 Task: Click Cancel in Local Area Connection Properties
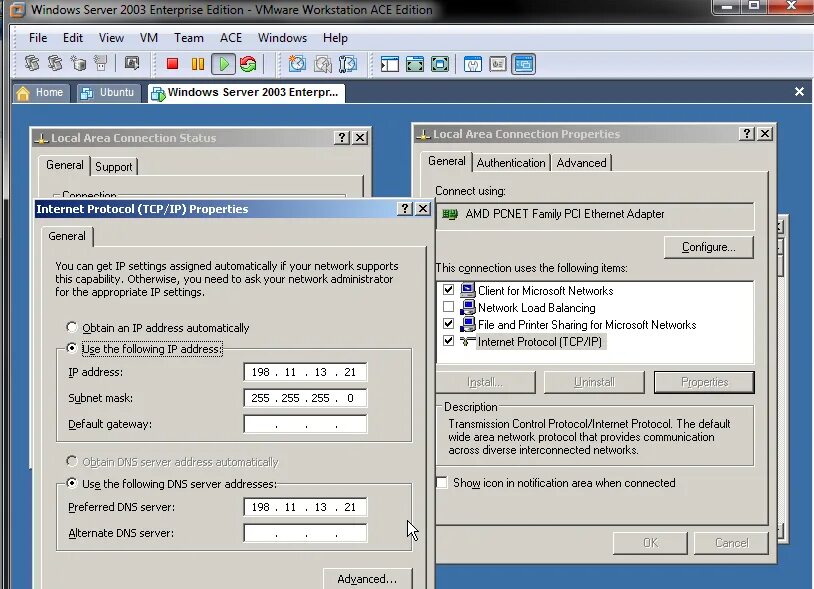coord(731,543)
